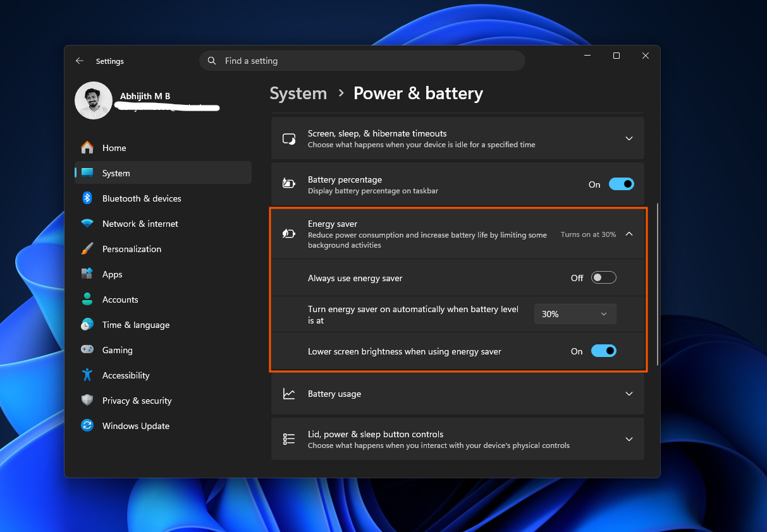Click the Abhijith M B account name
767x532 pixels.
(145, 96)
